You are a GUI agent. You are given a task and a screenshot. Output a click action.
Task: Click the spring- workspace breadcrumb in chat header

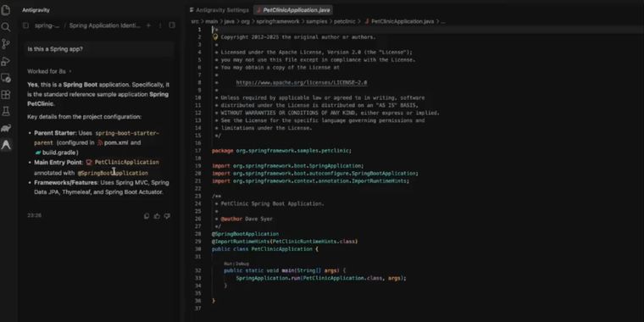(x=47, y=25)
